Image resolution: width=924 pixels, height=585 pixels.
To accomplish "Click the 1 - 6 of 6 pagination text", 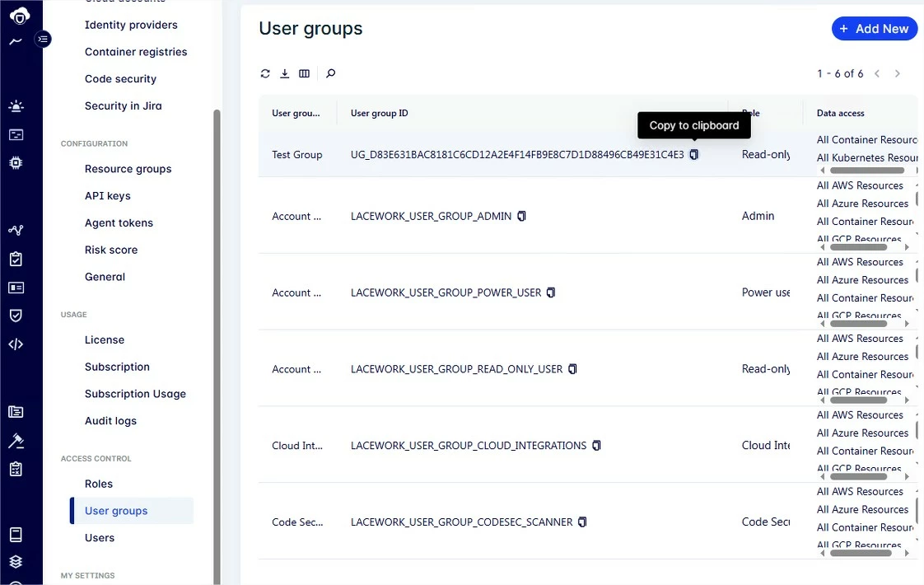I will coord(840,73).
